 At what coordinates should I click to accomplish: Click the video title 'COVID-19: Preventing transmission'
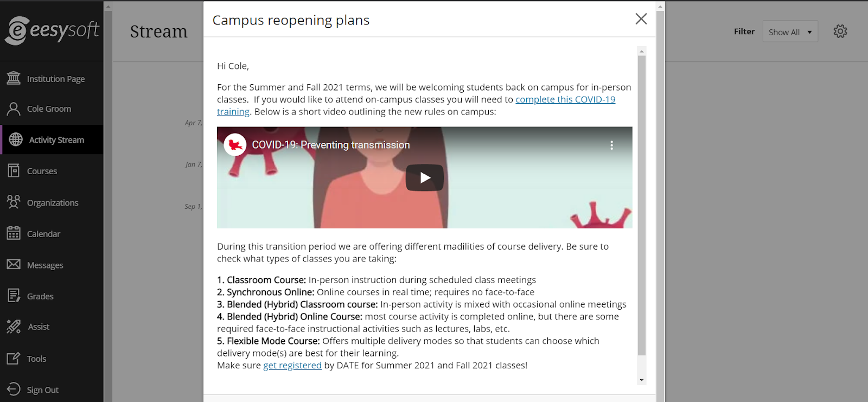331,145
